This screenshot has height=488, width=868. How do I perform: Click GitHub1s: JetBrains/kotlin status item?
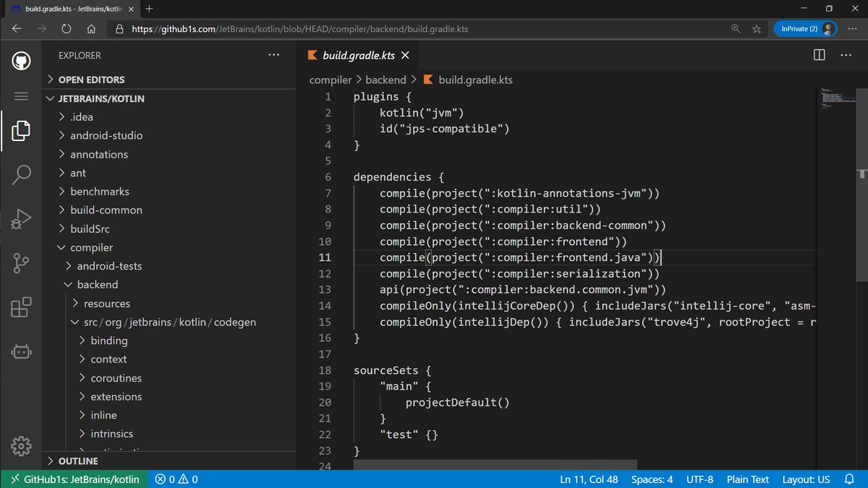pos(75,479)
